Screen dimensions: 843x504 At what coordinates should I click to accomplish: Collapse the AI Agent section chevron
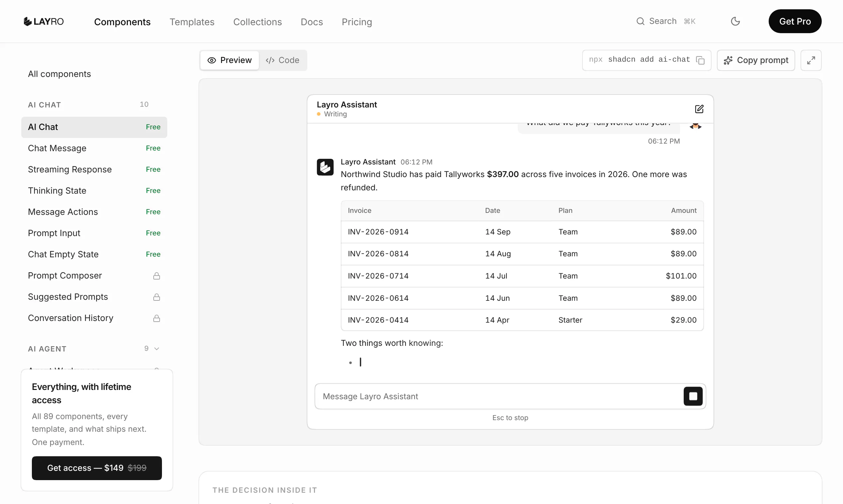[157, 349]
